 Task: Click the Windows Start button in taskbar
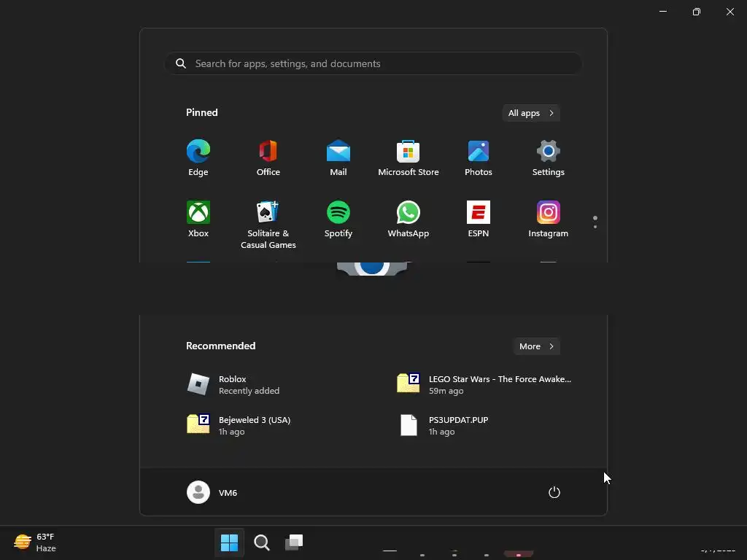coord(229,542)
